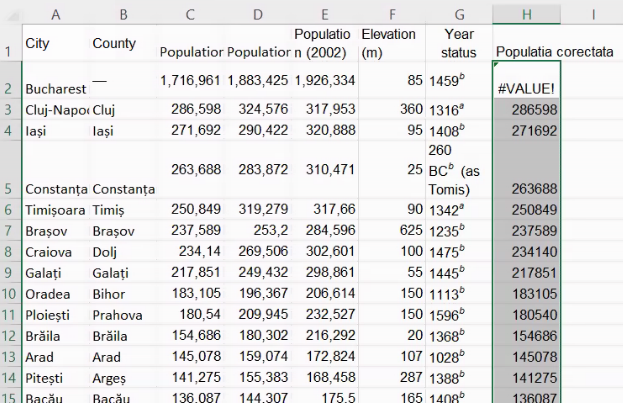
Task: Click the column E header
Action: (324, 14)
